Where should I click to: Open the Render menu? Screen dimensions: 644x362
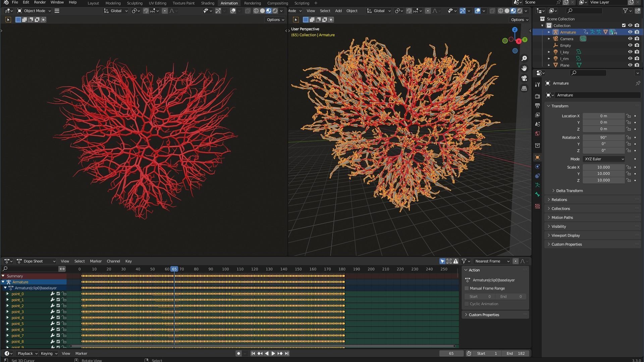pos(40,2)
